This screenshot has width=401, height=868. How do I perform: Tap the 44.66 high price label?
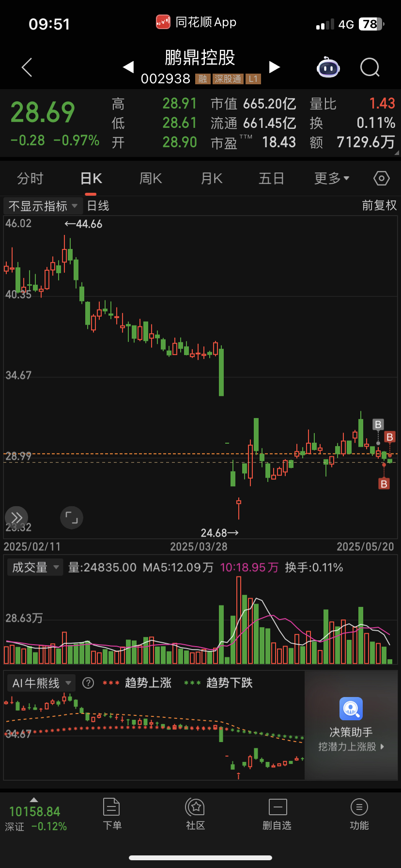click(83, 224)
